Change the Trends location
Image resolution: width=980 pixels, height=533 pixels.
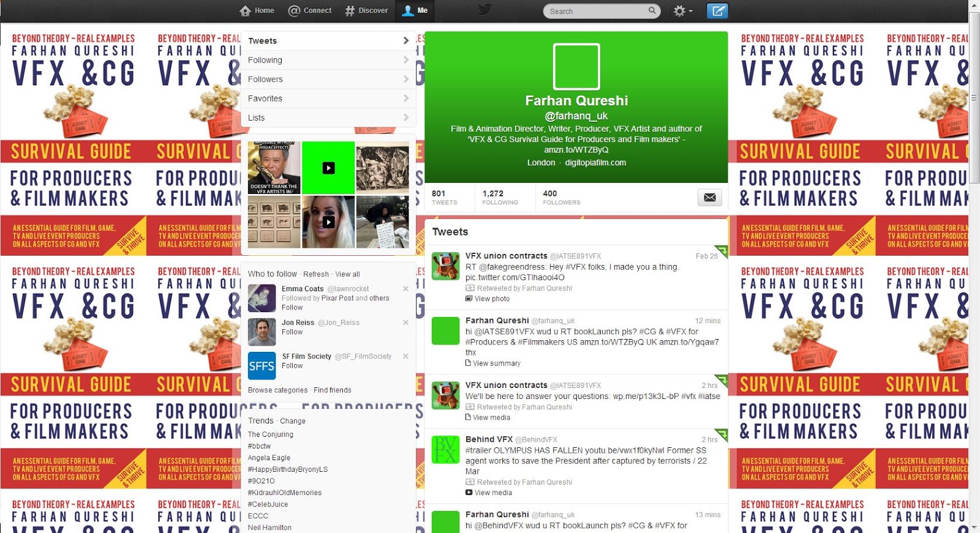292,421
